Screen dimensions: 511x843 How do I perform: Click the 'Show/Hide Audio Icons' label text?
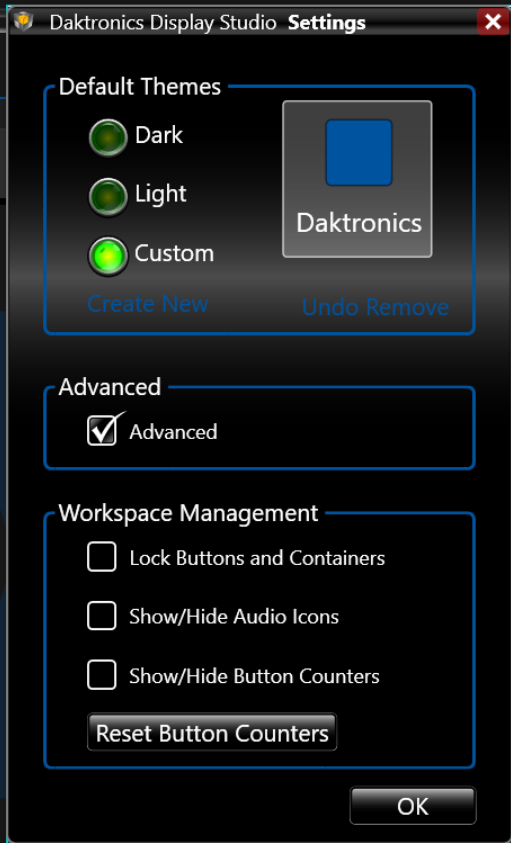234,616
